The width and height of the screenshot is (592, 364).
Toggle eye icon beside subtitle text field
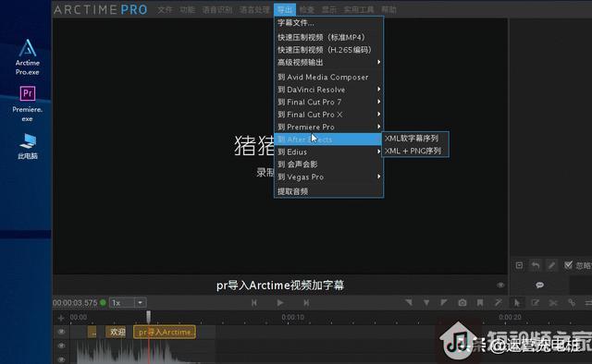tap(500, 285)
